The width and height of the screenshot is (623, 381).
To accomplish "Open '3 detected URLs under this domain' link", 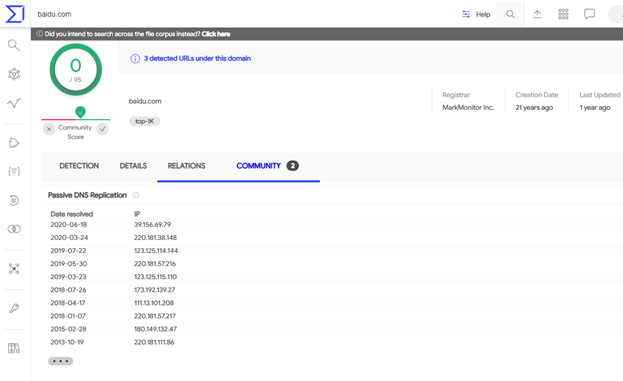I will pos(197,58).
